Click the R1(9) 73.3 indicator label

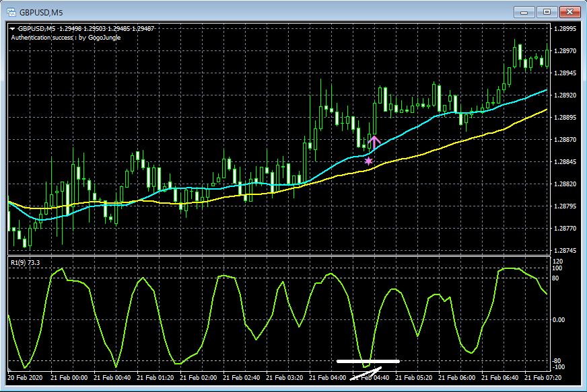(x=25, y=262)
